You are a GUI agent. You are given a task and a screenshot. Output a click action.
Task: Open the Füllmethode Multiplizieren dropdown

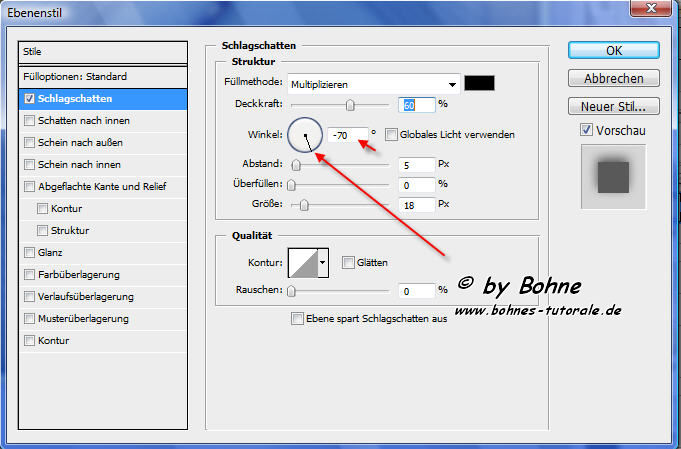point(373,84)
